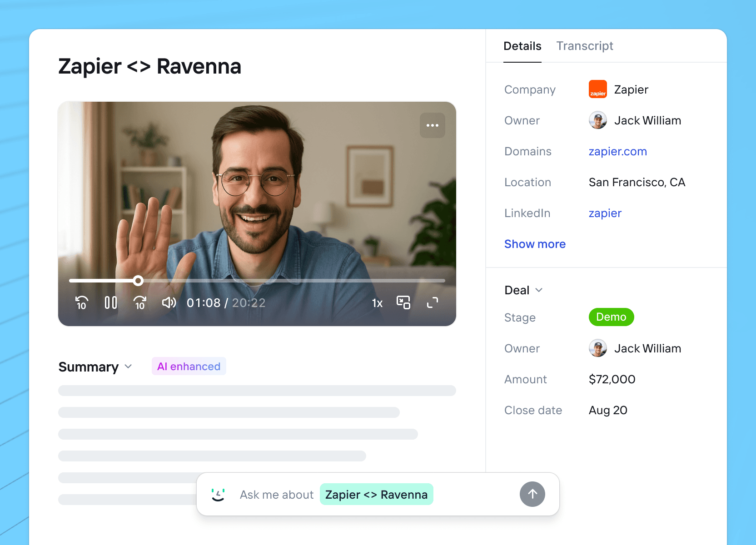
Task: Click the assistant smiley face icon
Action: pos(218,494)
